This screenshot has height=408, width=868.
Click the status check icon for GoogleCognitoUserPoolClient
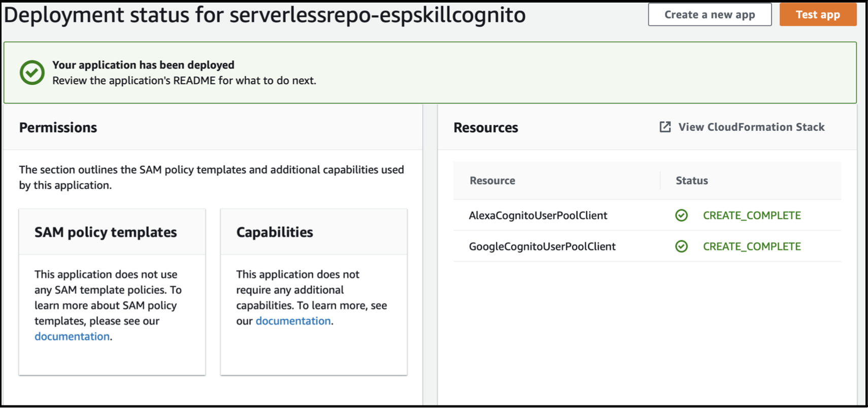(x=681, y=247)
